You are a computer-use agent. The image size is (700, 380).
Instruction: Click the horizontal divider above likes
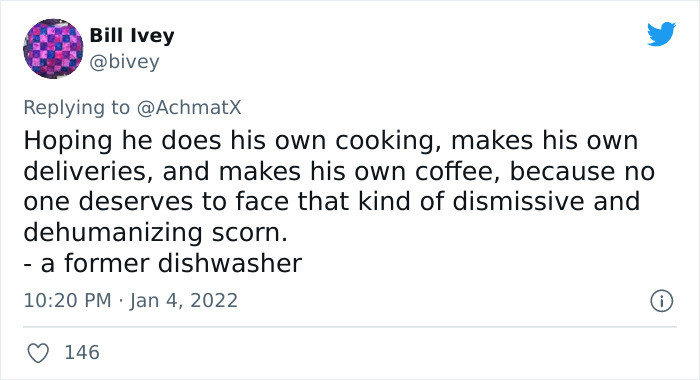pyautogui.click(x=350, y=327)
